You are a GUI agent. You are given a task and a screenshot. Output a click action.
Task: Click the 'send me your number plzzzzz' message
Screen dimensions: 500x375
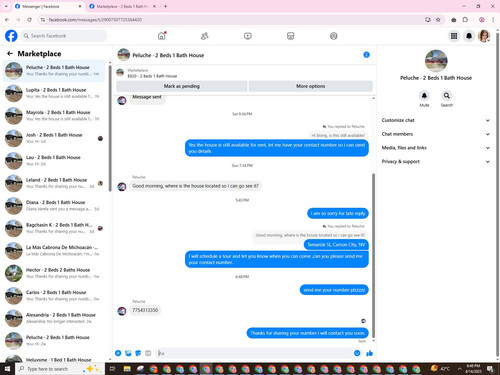[x=334, y=290]
